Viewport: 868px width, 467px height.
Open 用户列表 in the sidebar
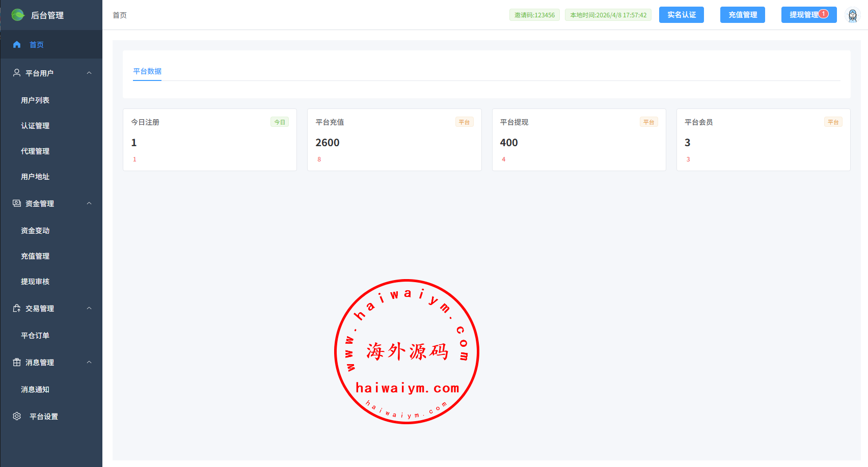35,100
